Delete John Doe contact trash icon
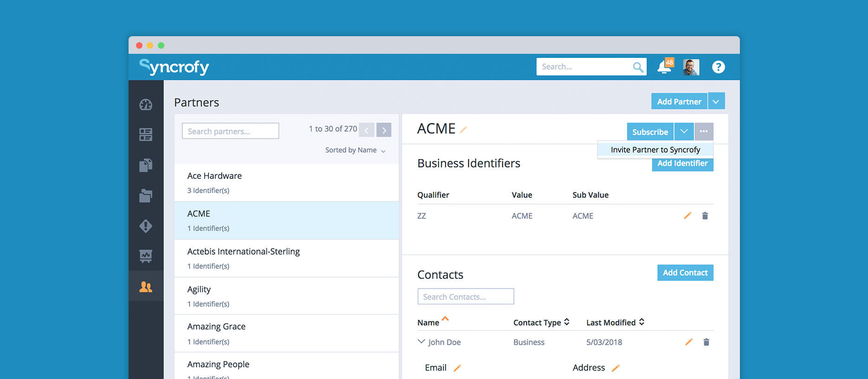Image resolution: width=868 pixels, height=379 pixels. [x=706, y=342]
